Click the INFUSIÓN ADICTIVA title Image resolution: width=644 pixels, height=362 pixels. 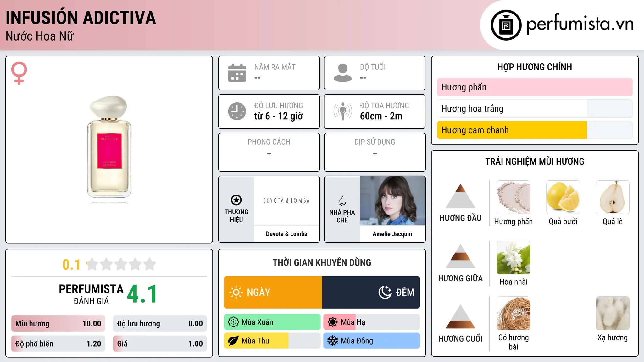point(81,18)
